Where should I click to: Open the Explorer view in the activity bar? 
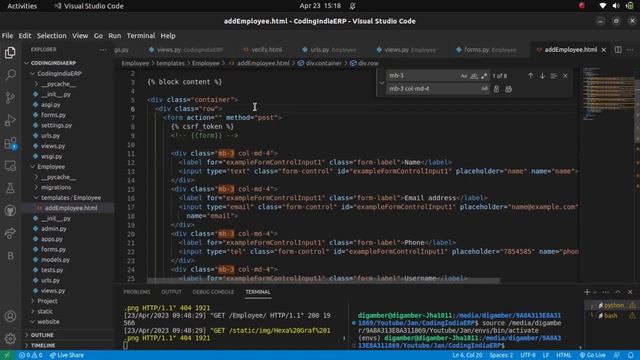(10, 53)
